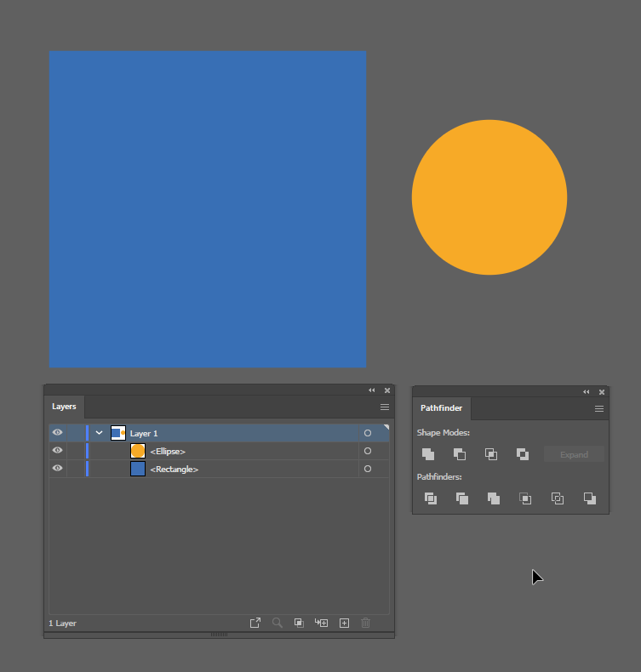This screenshot has height=672, width=641.
Task: Click the blue square on canvas
Action: click(208, 209)
